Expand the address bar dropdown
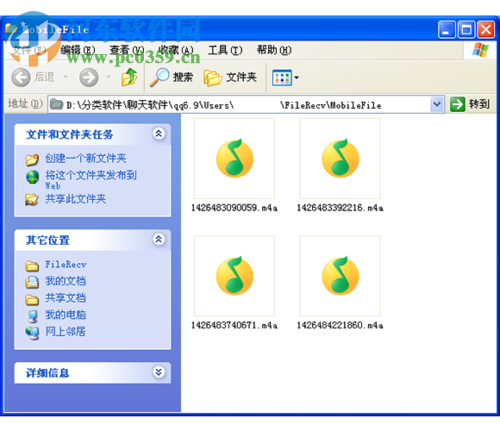Image resolution: width=500 pixels, height=431 pixels. pos(437,105)
